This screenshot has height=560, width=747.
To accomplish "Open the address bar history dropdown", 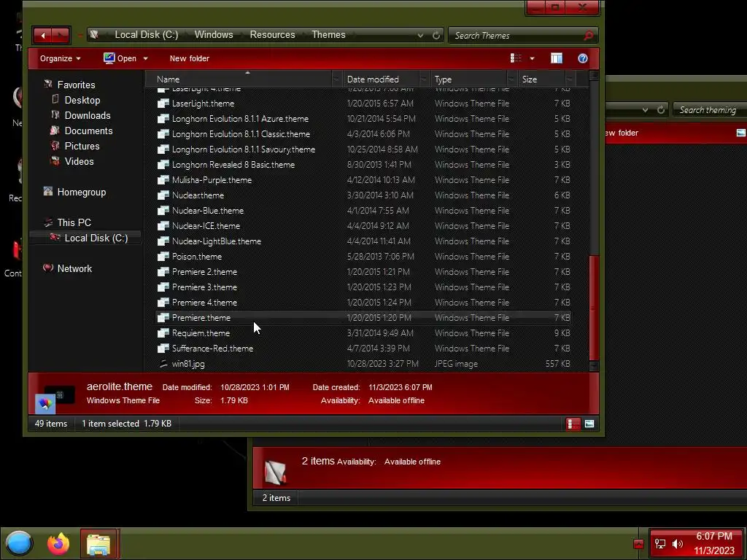I will pyautogui.click(x=420, y=35).
